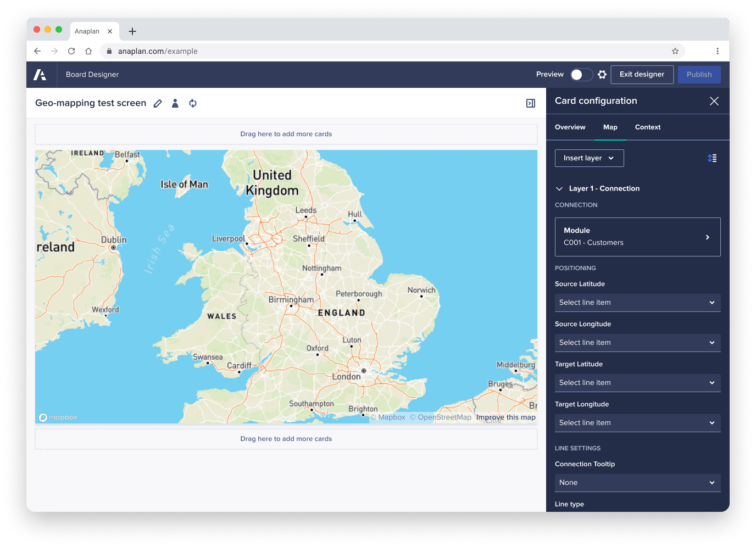Click the person icon beside screen title
756x547 pixels.
175,103
